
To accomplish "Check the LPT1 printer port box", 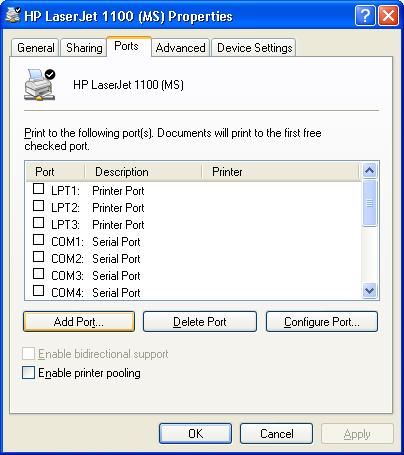I will tap(38, 189).
